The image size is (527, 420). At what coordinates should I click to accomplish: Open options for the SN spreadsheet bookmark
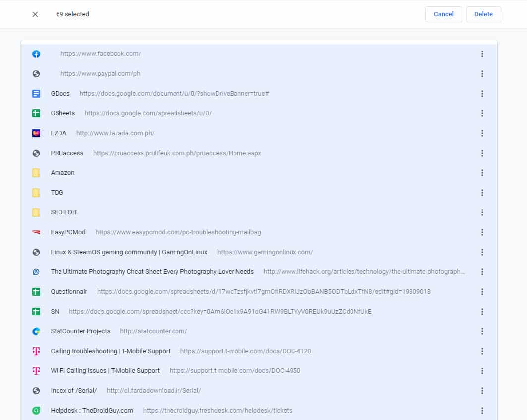point(482,311)
